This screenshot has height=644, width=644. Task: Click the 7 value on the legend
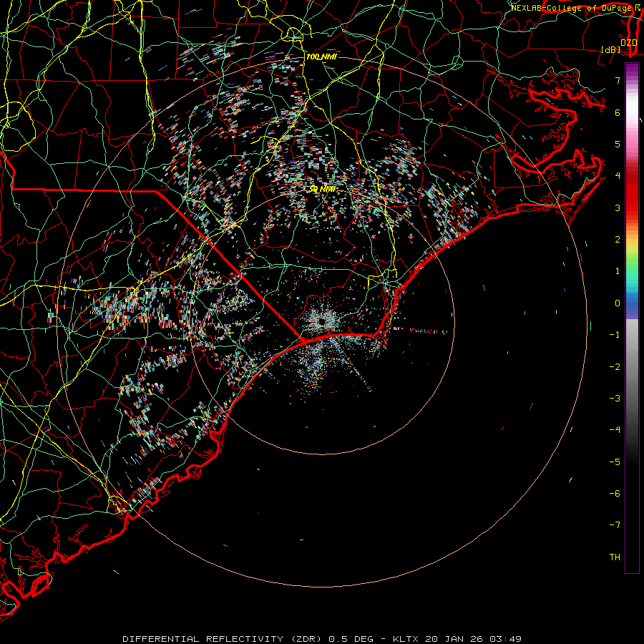tap(618, 80)
